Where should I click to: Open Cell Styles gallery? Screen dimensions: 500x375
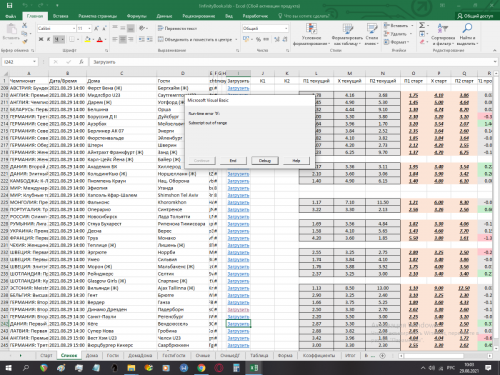pos(371,35)
